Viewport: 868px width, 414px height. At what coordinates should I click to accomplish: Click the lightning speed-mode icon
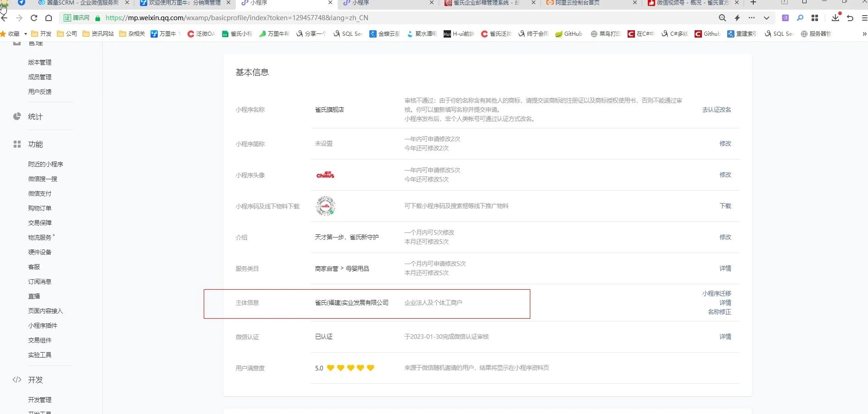tap(737, 18)
